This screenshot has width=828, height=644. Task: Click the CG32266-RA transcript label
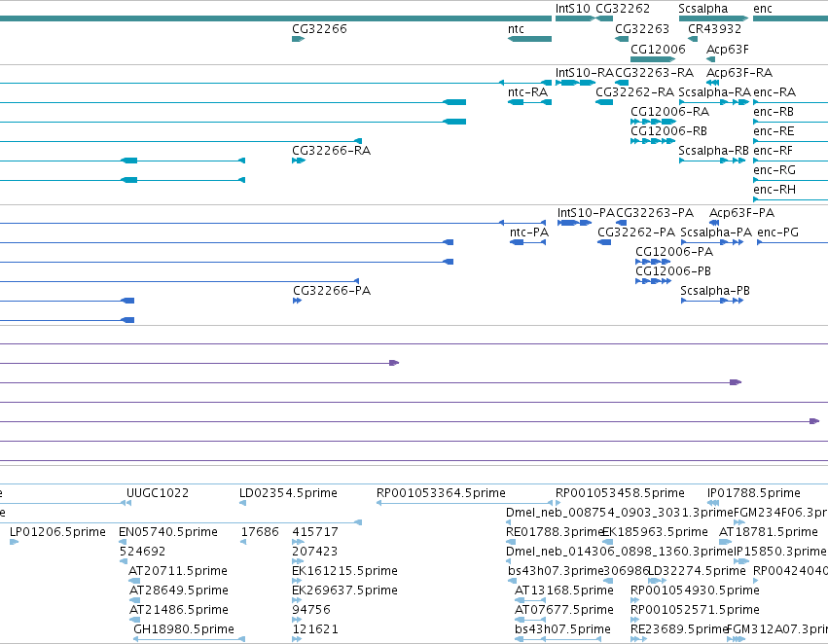331,151
